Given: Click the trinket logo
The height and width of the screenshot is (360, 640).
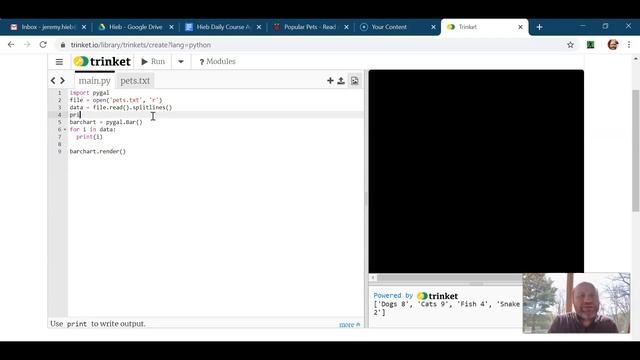Looking at the screenshot, I should [102, 62].
